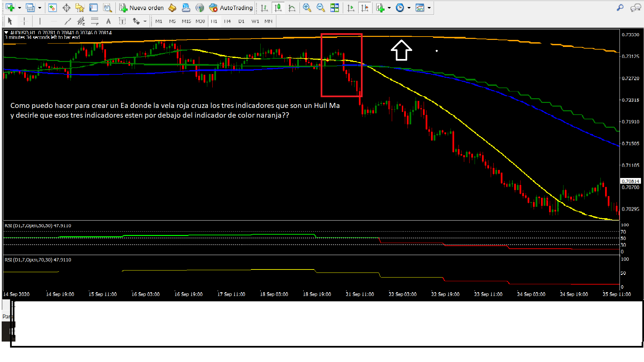The width and height of the screenshot is (644, 362).
Task: Select the Fibonacci retracement tool
Action: pyautogui.click(x=95, y=21)
